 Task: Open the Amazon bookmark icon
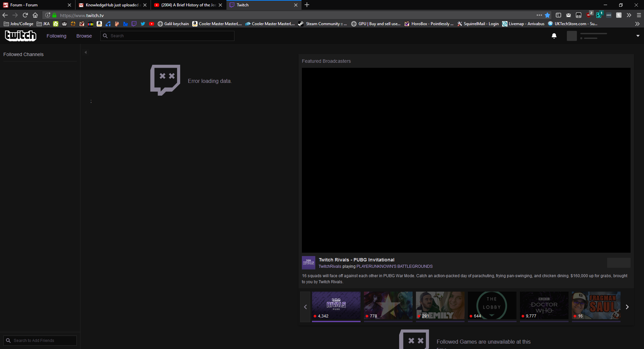pos(99,24)
